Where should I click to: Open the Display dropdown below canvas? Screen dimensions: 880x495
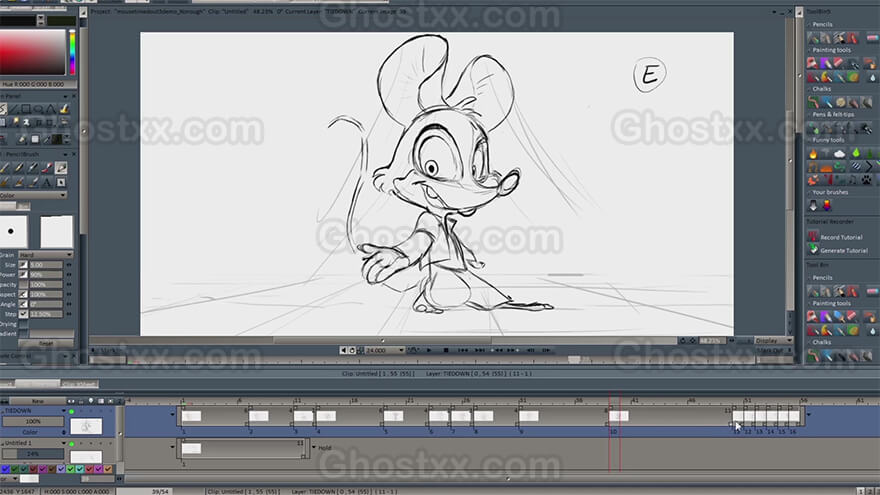[773, 341]
